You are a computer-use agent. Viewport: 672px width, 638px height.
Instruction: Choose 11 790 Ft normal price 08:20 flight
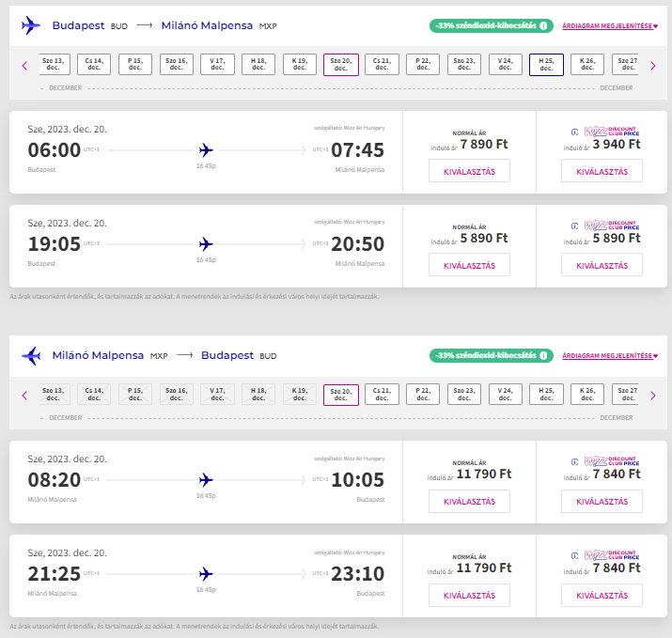(x=469, y=502)
